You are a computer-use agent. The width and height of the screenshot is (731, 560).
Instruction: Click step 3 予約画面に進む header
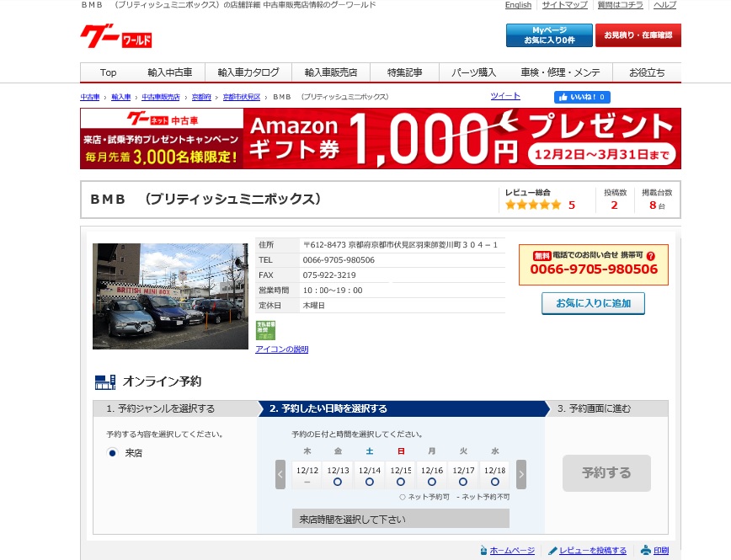pos(609,408)
